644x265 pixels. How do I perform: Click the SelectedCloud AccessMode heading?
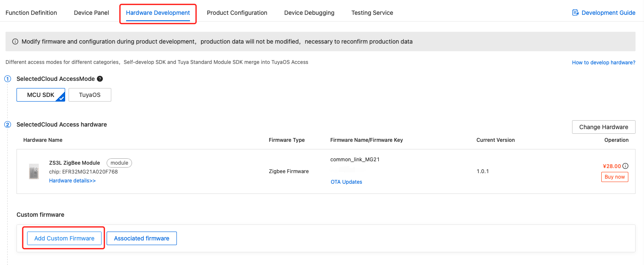(x=55, y=79)
